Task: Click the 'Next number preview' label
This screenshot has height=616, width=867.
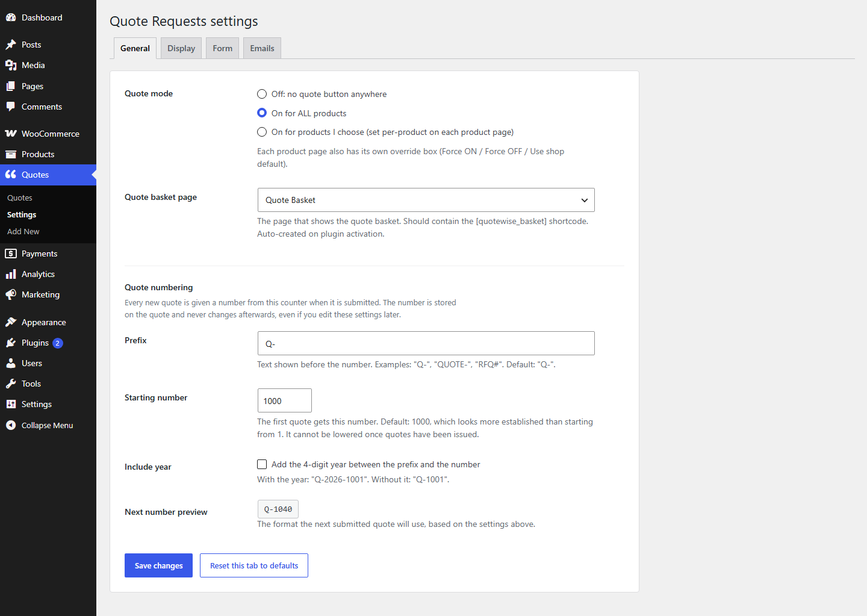Action: coord(166,512)
